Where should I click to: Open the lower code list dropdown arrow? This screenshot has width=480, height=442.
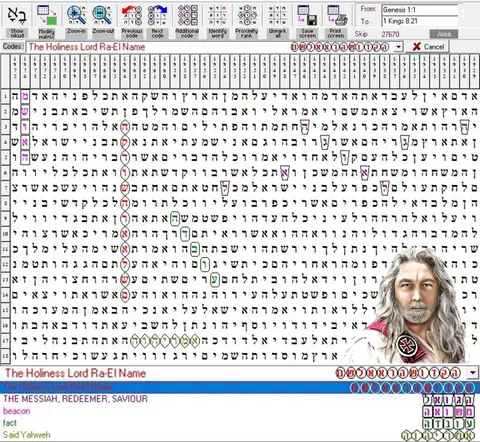473,373
